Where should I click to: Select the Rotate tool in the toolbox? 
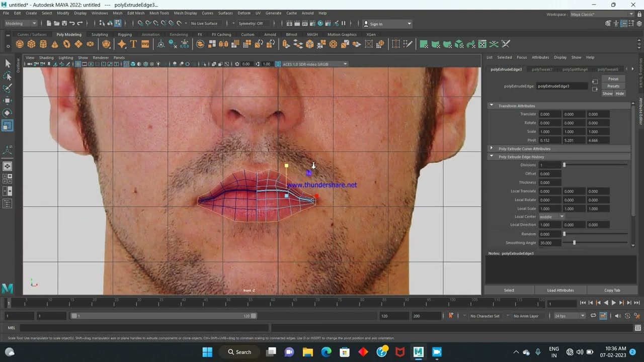(8, 113)
